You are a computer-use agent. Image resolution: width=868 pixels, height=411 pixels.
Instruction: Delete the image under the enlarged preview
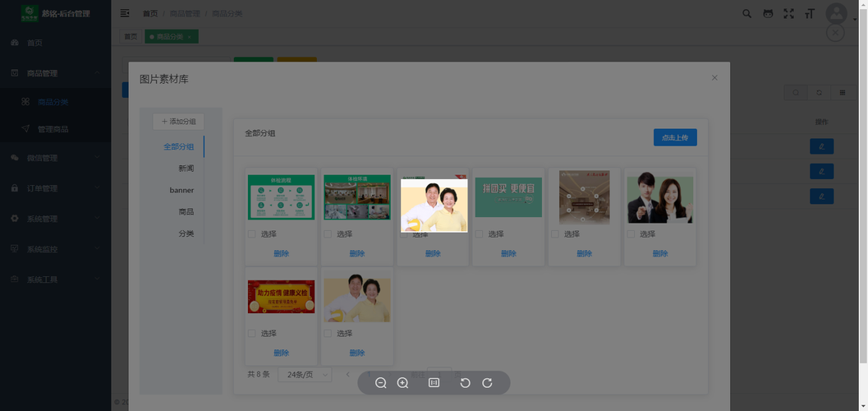(x=433, y=254)
